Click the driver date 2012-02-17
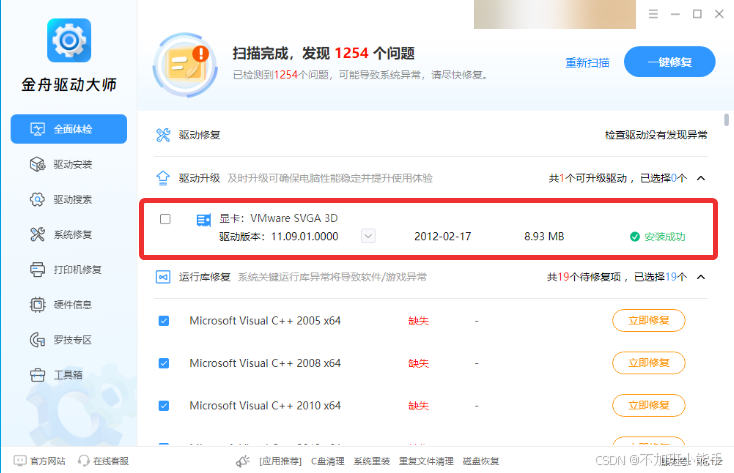Image resolution: width=734 pixels, height=473 pixels. [442, 236]
